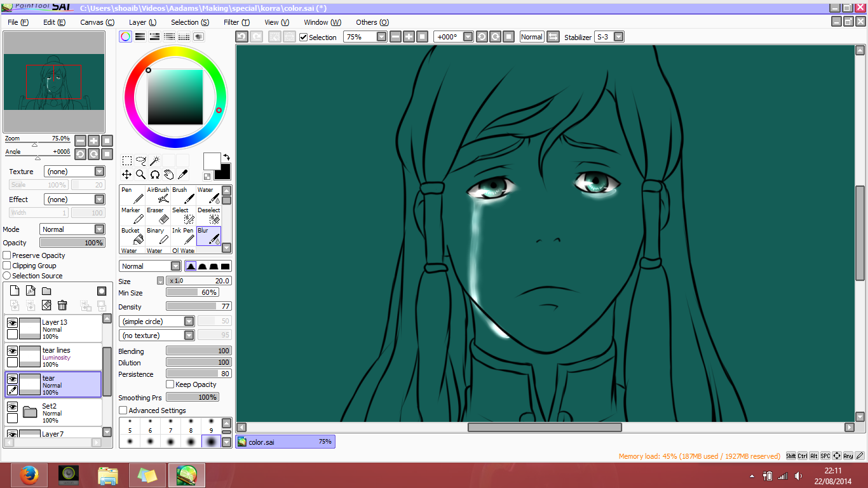Hide the tear lines layer

pos(12,351)
